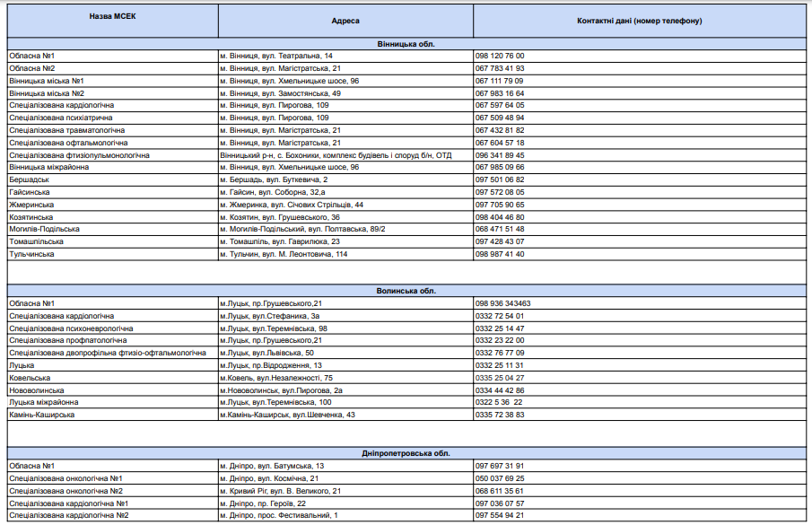The width and height of the screenshot is (812, 525).
Task: Select the Жмеринка address on Січових Стрільців
Action: pyautogui.click(x=292, y=205)
